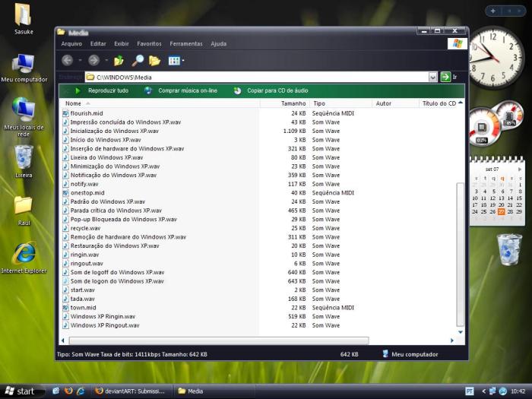The height and width of the screenshot is (399, 532).
Task: Click Reproduzir tudo link
Action: click(108, 90)
